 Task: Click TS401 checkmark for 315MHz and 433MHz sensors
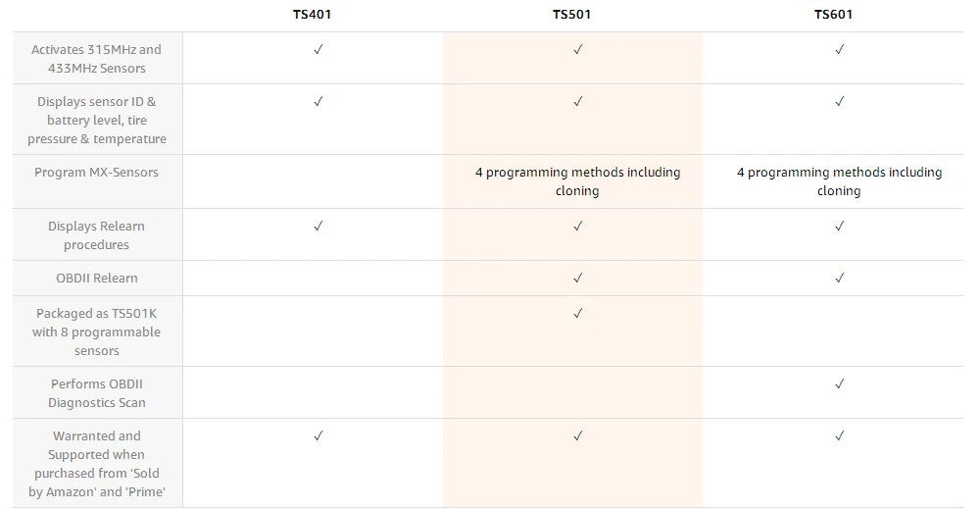click(318, 49)
